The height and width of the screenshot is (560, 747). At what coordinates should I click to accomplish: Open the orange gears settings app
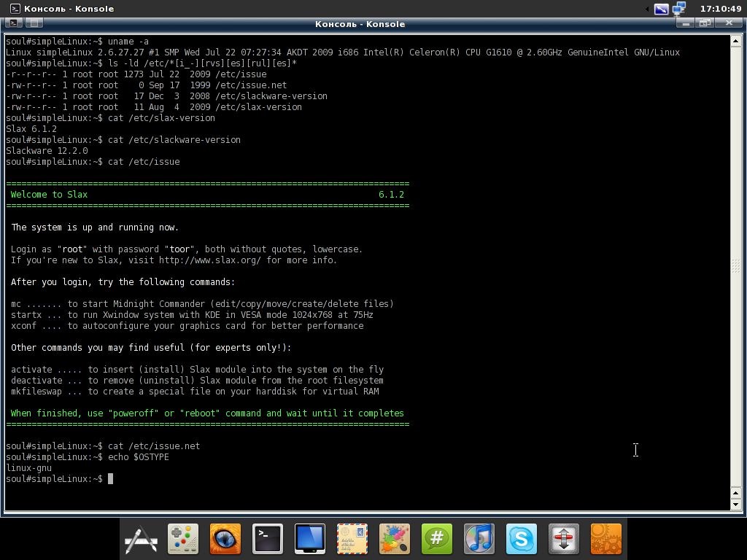click(606, 539)
